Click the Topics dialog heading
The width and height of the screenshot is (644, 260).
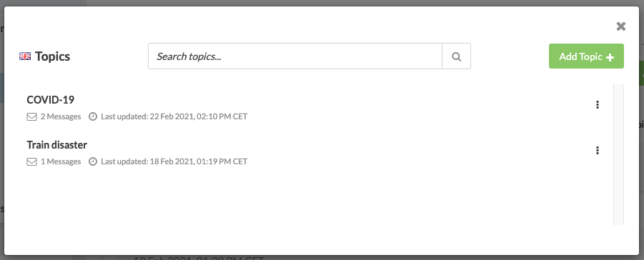(53, 56)
